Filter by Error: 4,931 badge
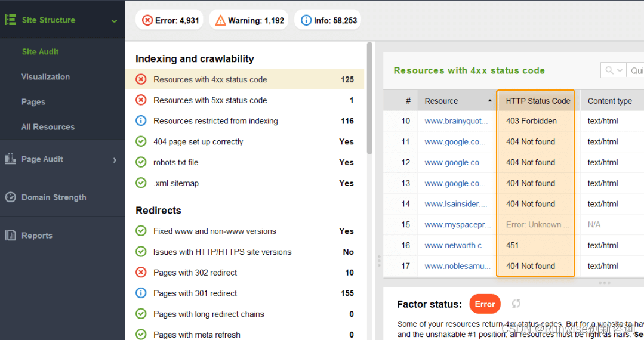This screenshot has width=644, height=340. [170, 20]
